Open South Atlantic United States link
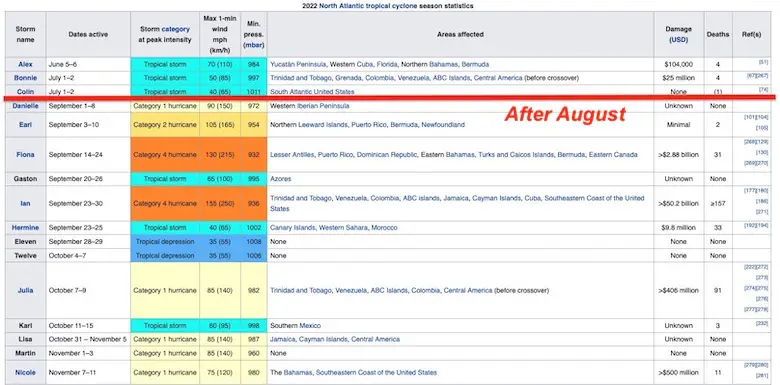 [x=312, y=92]
